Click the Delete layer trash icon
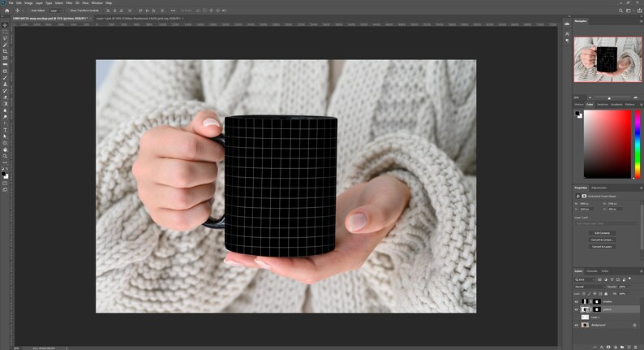The height and width of the screenshot is (350, 644). (x=635, y=347)
